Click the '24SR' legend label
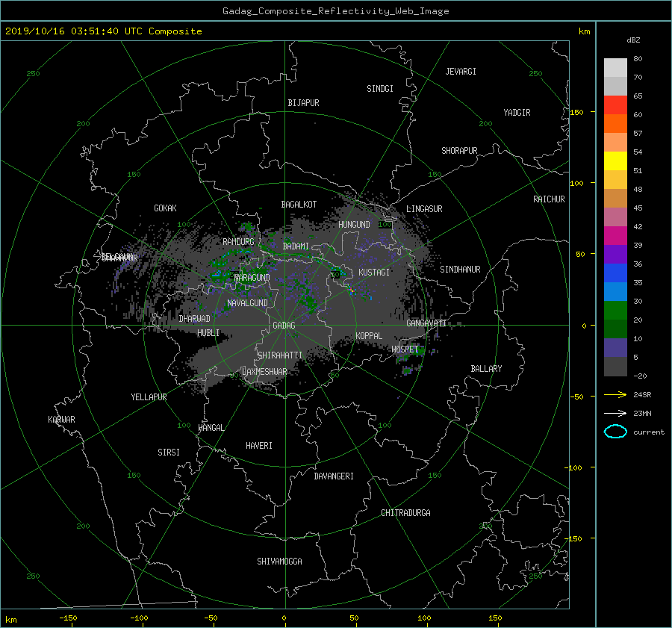672x628 pixels. click(642, 395)
